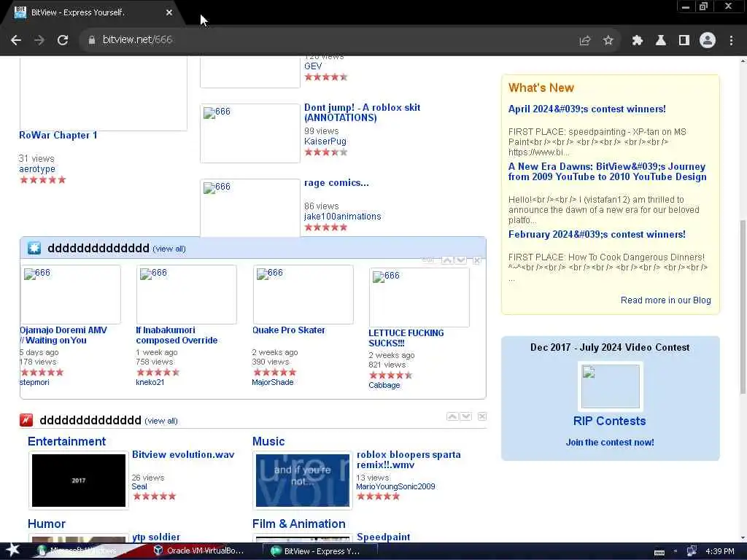Open categories module's view all link

click(x=161, y=421)
